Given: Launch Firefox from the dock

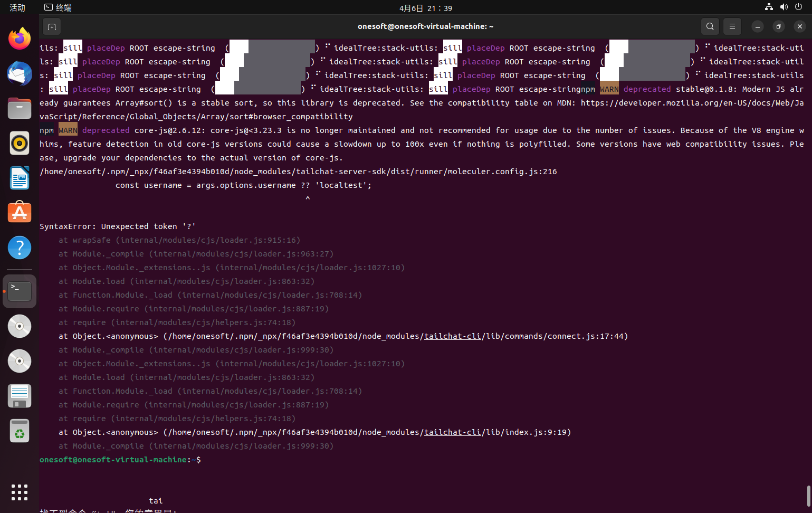Looking at the screenshot, I should (x=19, y=38).
